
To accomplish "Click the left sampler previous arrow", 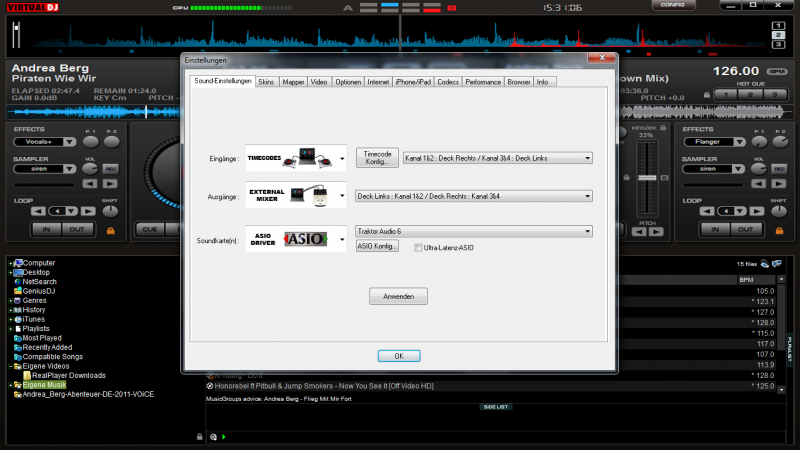I will [x=90, y=184].
